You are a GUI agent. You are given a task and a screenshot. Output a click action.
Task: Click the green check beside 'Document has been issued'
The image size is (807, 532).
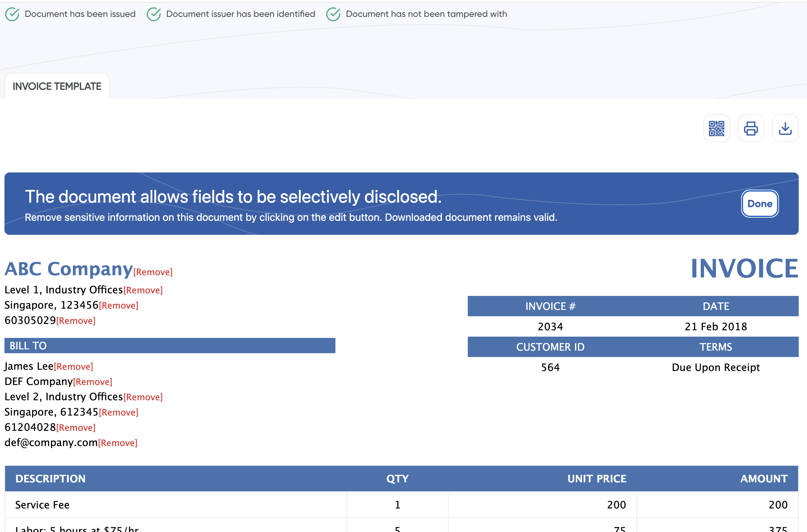(x=12, y=14)
